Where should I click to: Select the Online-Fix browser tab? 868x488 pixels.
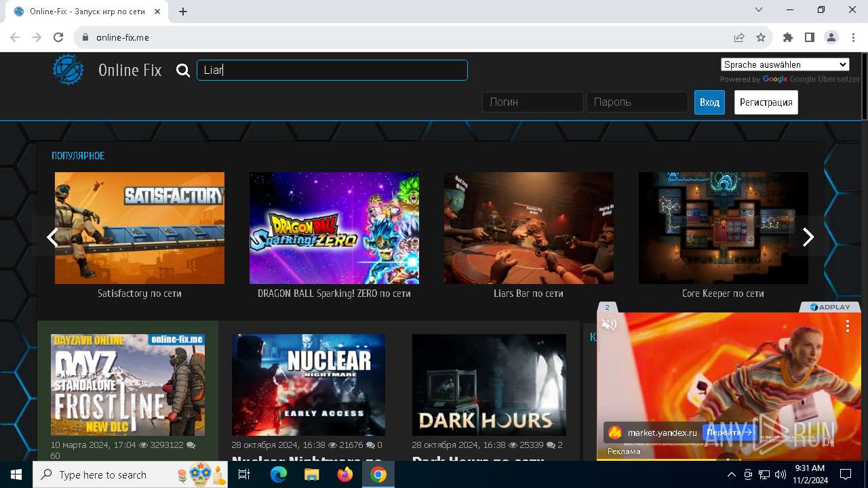[x=88, y=12]
